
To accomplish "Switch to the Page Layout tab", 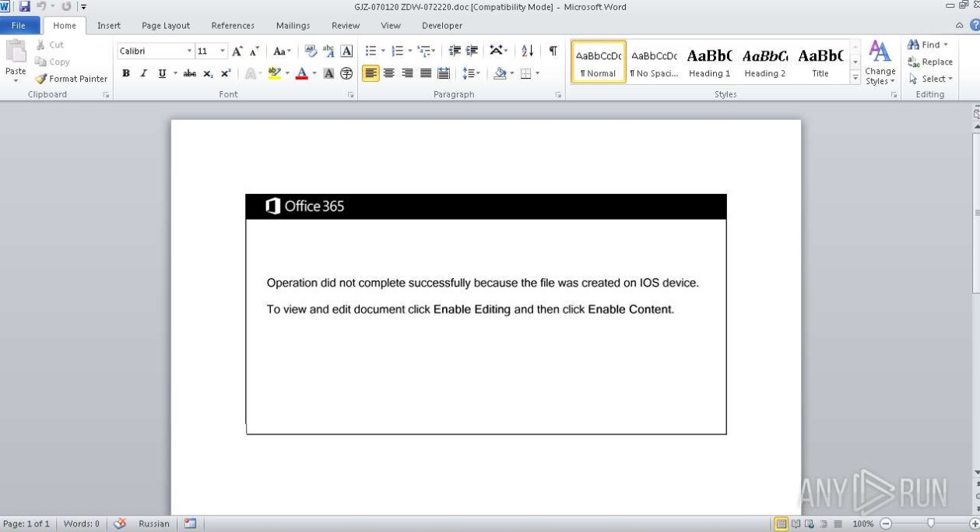I will click(x=166, y=26).
